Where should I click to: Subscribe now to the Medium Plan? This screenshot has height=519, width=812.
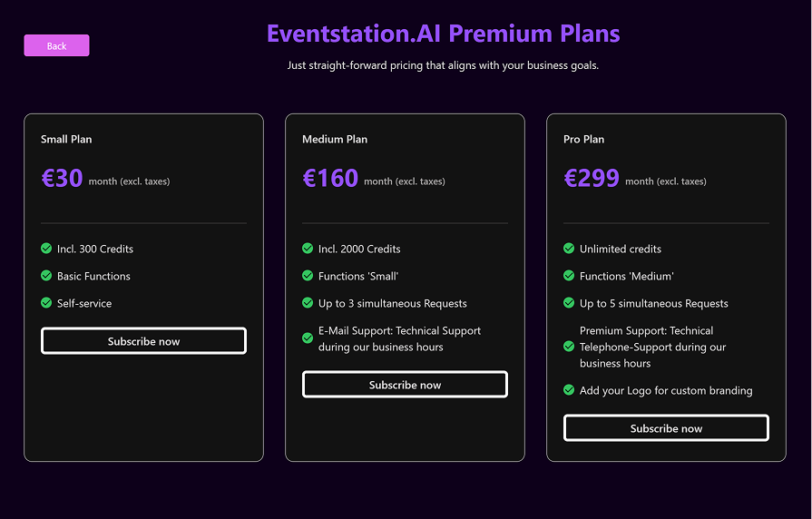click(405, 385)
